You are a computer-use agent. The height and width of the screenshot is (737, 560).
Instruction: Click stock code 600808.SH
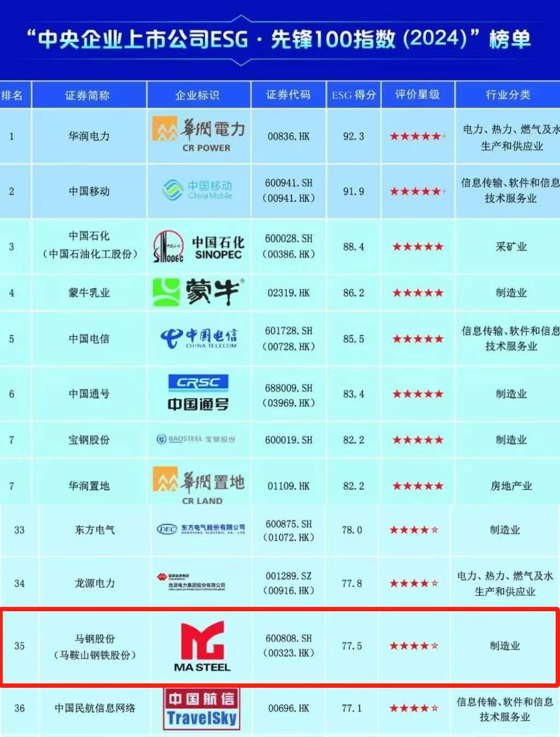(x=289, y=639)
